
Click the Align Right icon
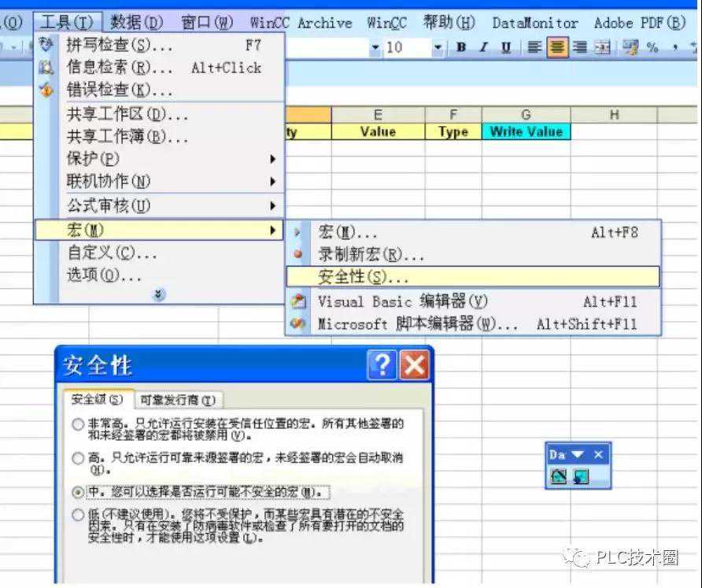(580, 48)
